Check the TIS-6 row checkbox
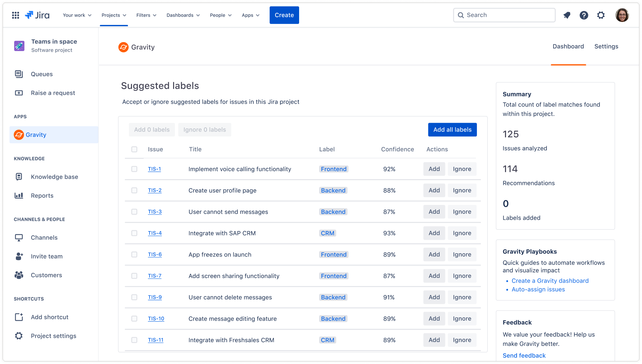 (x=134, y=255)
